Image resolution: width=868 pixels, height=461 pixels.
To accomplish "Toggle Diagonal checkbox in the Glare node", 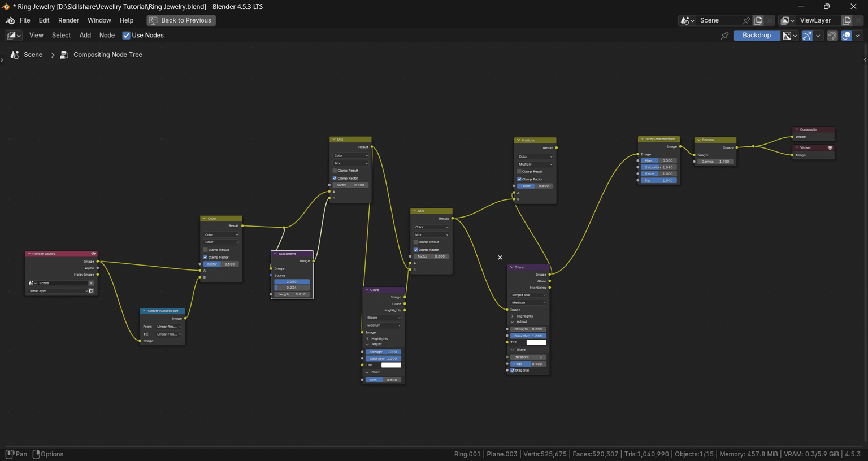I will tap(513, 371).
